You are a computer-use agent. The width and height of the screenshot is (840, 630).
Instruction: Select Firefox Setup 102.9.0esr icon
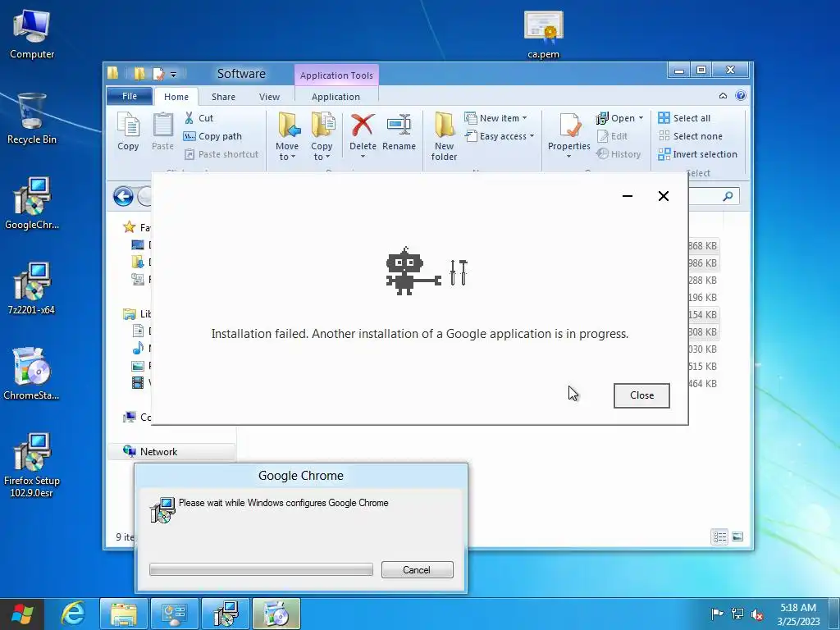click(32, 465)
